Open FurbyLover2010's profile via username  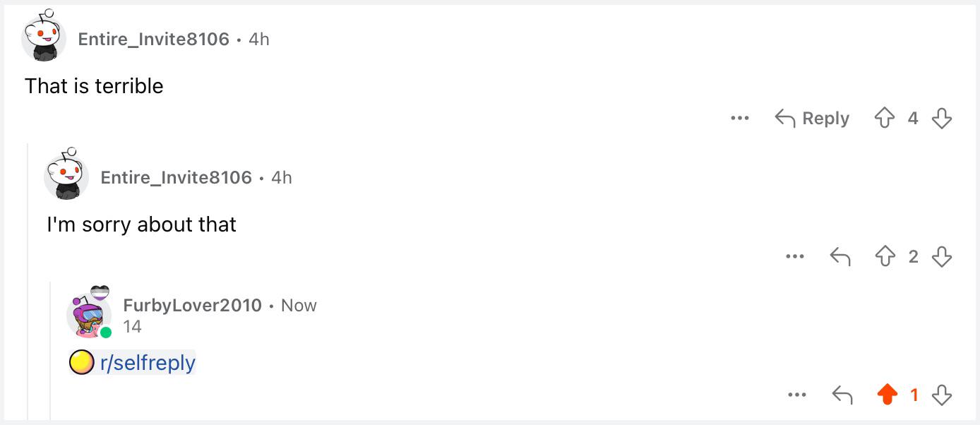[x=192, y=306]
